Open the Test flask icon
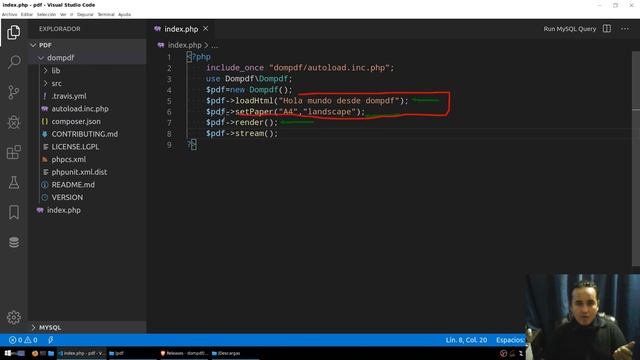This screenshot has height=360, width=640. coord(13,182)
